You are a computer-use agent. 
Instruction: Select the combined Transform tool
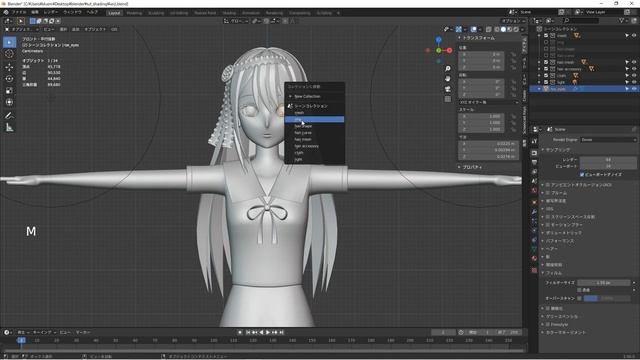coord(9,102)
